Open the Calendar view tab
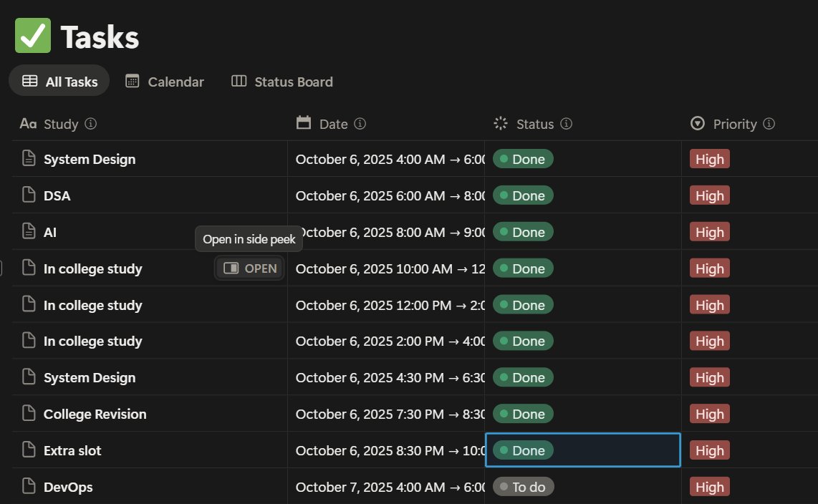The width and height of the screenshot is (818, 504). point(165,82)
